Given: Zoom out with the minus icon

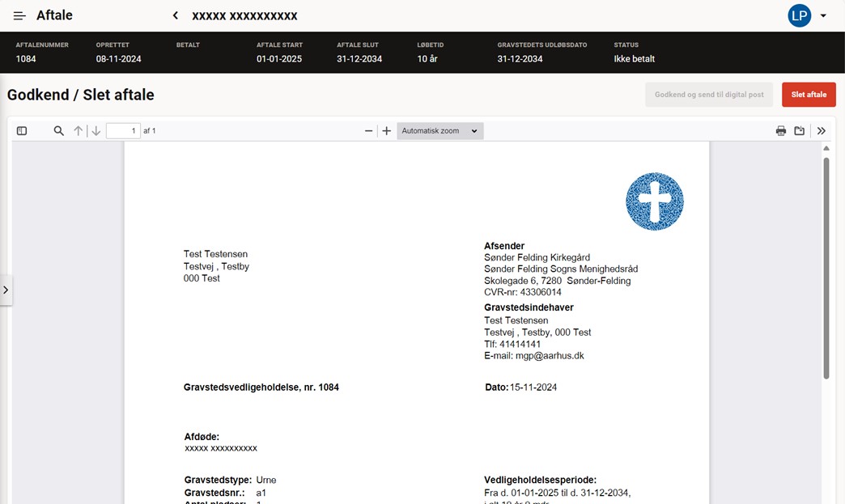Looking at the screenshot, I should click(x=368, y=131).
